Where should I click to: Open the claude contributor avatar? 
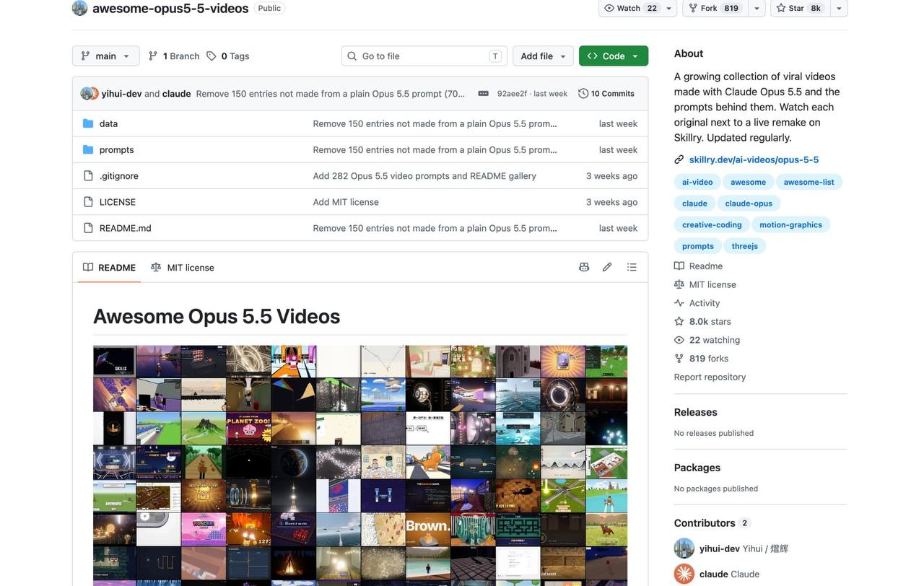pos(684,574)
